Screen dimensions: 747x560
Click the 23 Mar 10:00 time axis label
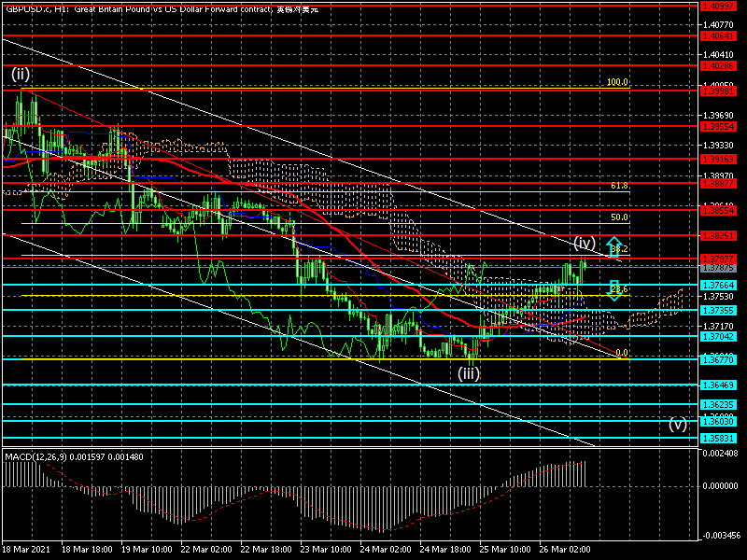click(x=326, y=550)
